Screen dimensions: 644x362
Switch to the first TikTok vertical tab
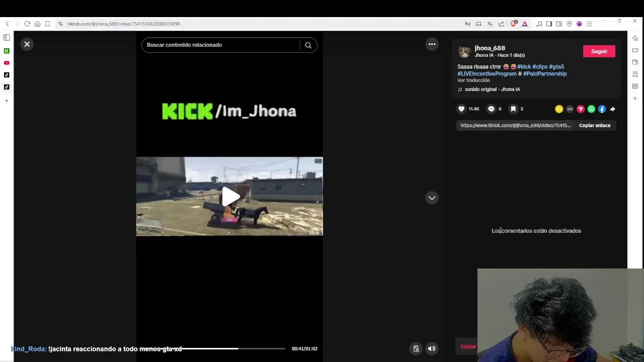click(x=7, y=75)
